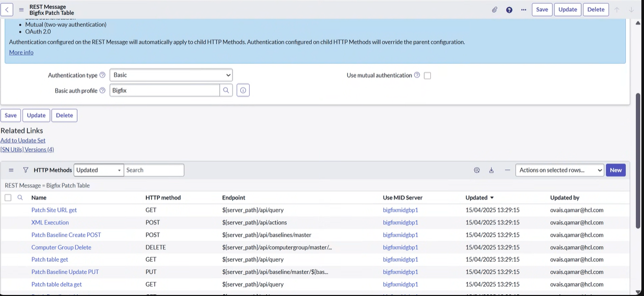644x296 pixels.
Task: Preview the Bigfix auth profile record info icon
Action: coord(243,90)
